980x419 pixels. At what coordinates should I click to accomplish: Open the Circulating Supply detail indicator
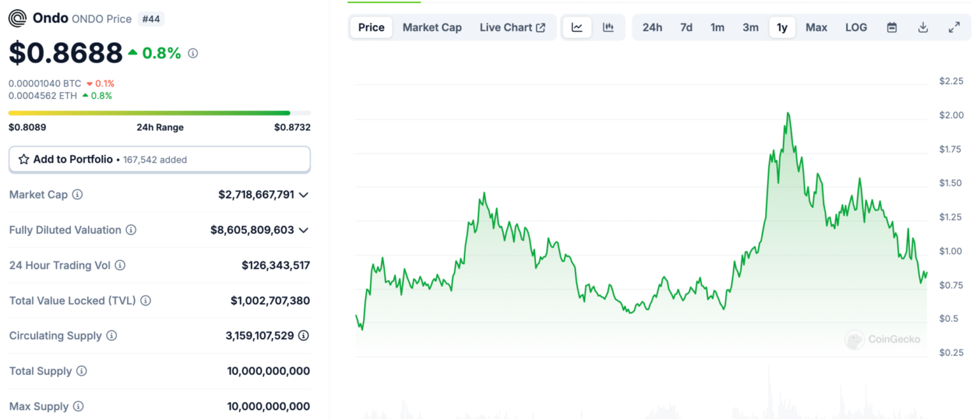(302, 335)
